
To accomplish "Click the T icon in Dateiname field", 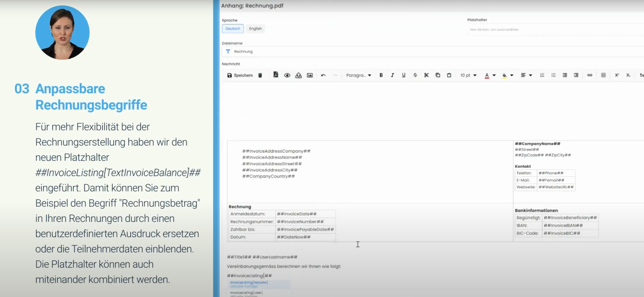I will tap(228, 51).
